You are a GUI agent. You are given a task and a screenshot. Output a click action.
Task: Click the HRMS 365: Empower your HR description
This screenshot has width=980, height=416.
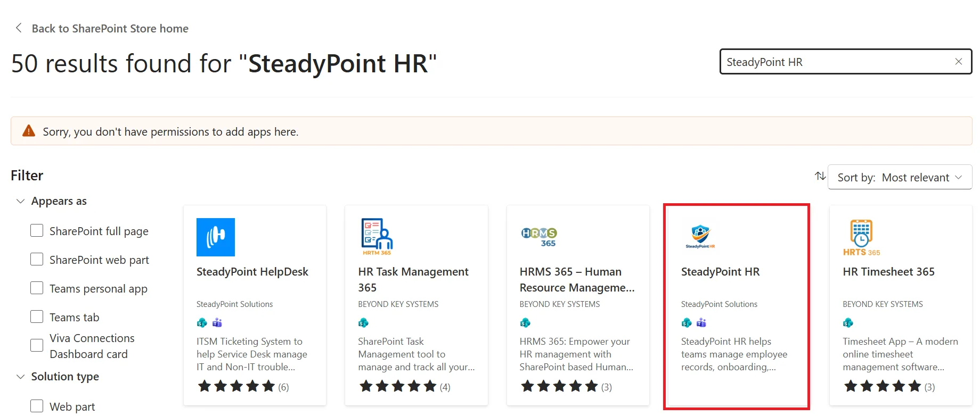577,354
